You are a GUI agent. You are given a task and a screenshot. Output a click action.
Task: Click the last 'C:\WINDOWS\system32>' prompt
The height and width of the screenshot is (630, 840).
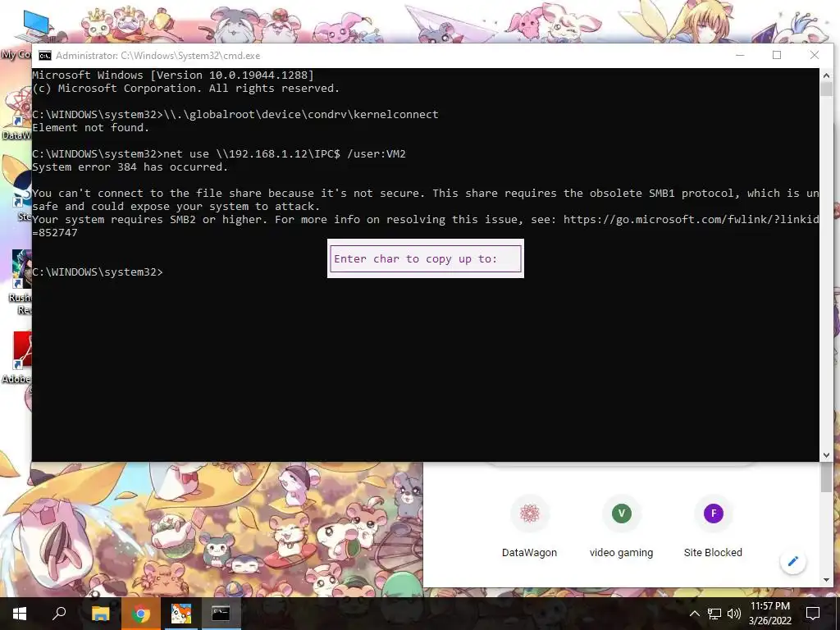(98, 272)
